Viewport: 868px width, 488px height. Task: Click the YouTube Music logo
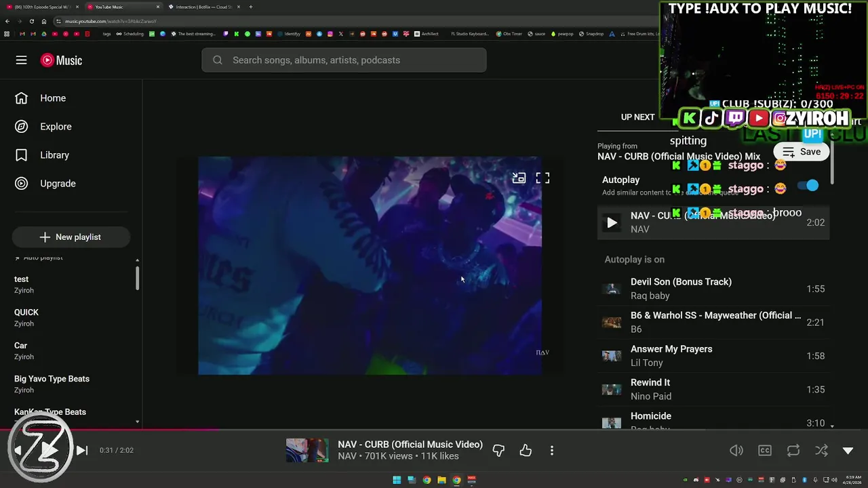[61, 60]
